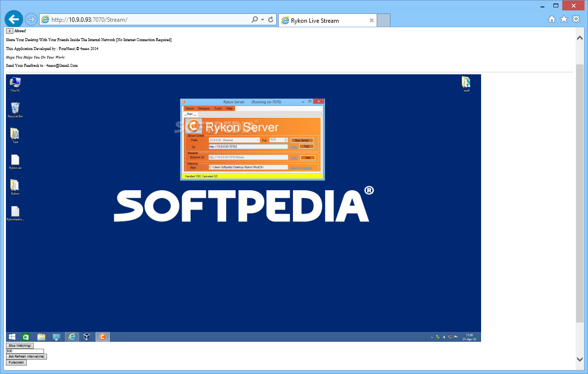Screen dimensions: 588x374
Task: Expand the Prefix dropdown showing 10.9.0.93 - Ethernet
Action: pyautogui.click(x=234, y=140)
